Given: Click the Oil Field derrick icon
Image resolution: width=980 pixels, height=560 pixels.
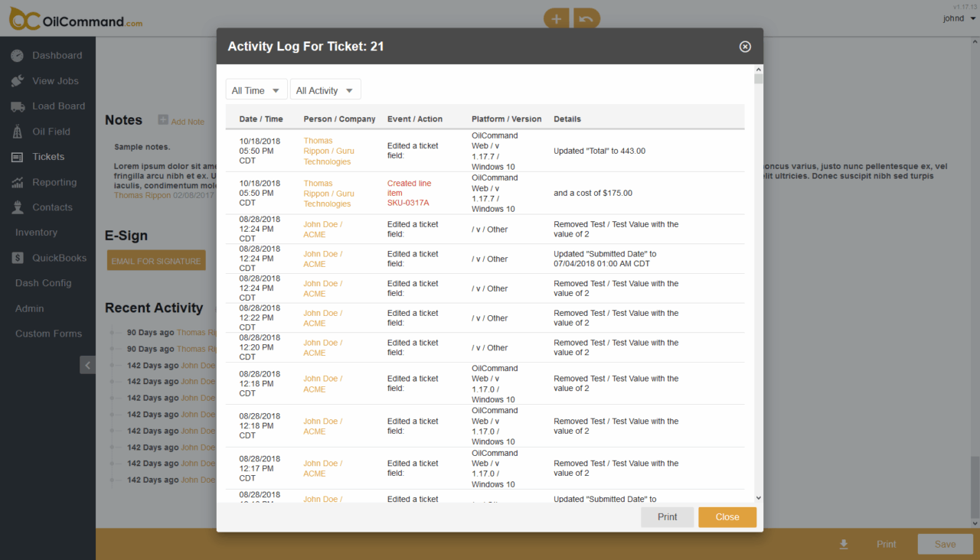Looking at the screenshot, I should coord(17,132).
